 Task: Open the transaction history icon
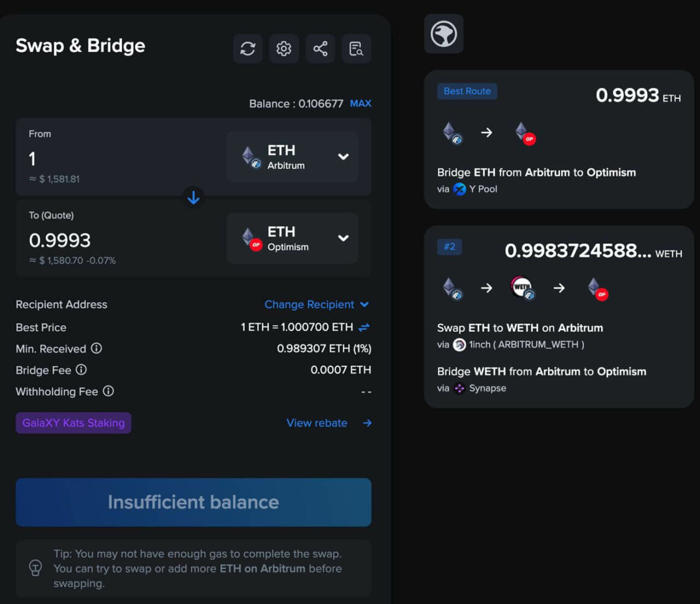[356, 49]
